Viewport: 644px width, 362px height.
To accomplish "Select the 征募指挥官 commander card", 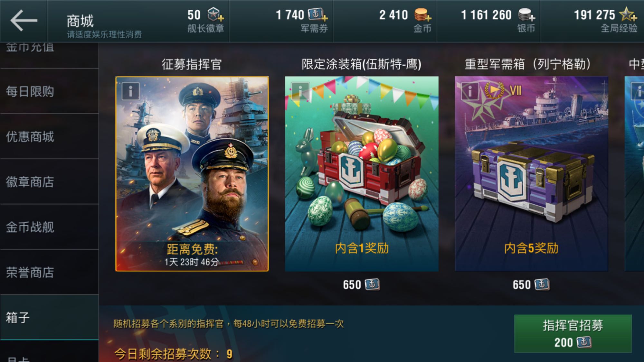I will point(192,174).
